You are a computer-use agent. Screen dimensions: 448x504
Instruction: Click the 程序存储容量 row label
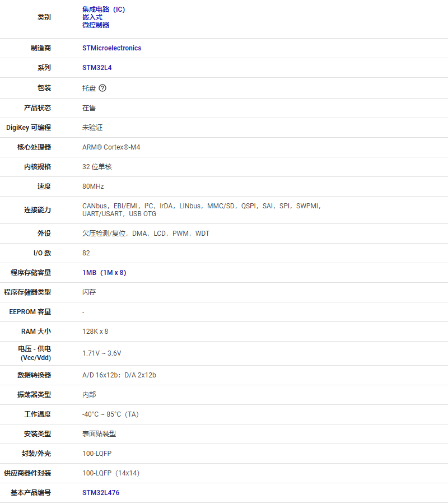click(x=31, y=273)
